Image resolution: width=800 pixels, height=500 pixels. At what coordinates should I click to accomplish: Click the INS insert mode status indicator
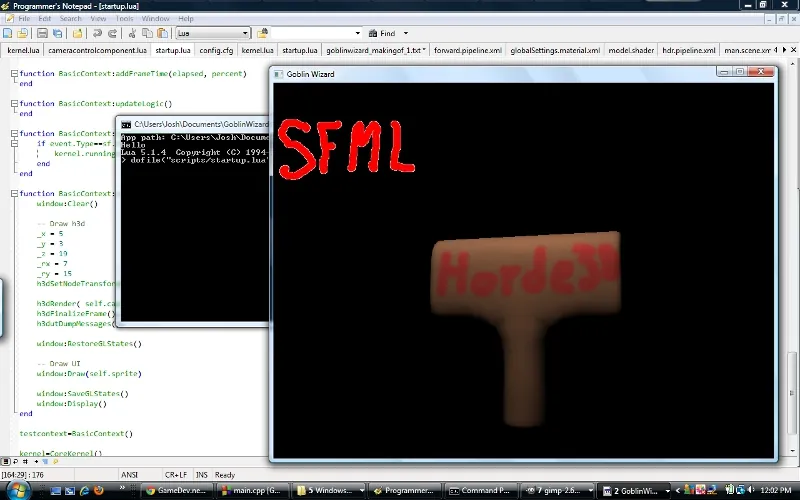point(202,474)
